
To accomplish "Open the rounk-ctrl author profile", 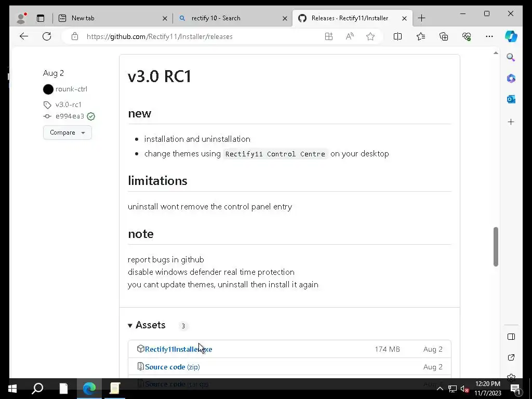I will click(x=71, y=89).
